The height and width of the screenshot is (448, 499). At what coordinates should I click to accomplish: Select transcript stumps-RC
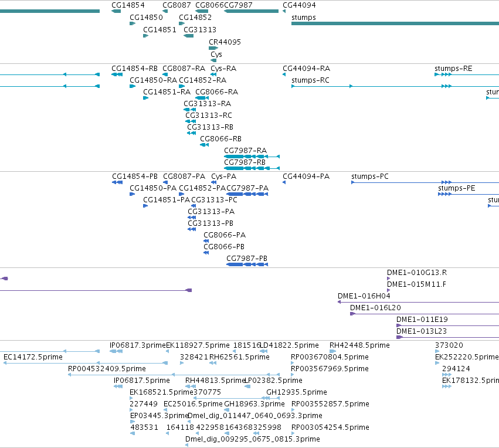(310, 80)
